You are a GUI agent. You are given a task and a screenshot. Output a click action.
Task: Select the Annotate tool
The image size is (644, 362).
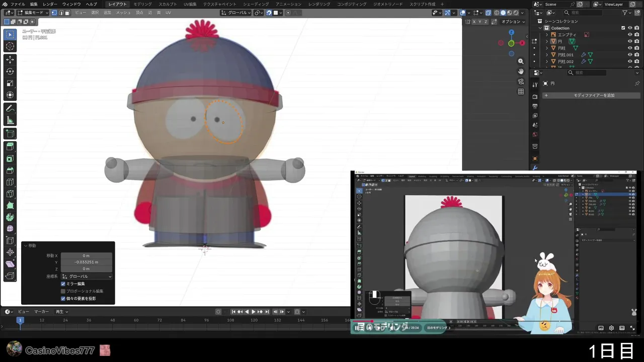point(10,109)
